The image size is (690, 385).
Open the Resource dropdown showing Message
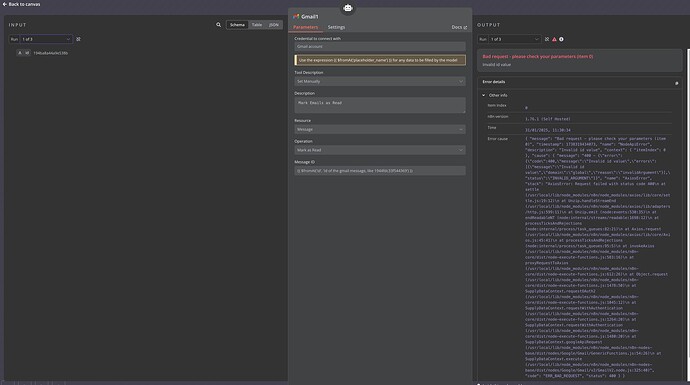(x=380, y=129)
